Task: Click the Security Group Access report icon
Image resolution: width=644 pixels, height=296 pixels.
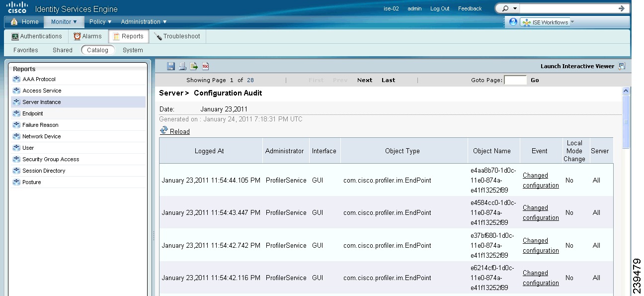Action: (16, 159)
